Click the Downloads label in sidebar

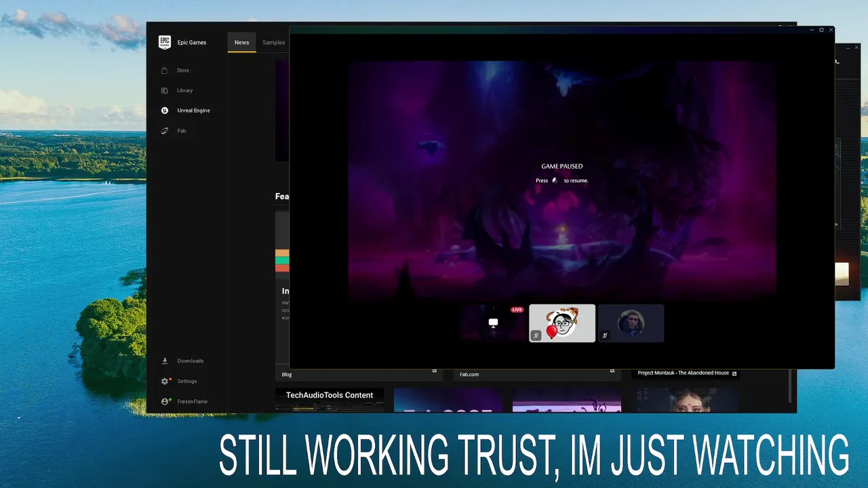pyautogui.click(x=191, y=361)
